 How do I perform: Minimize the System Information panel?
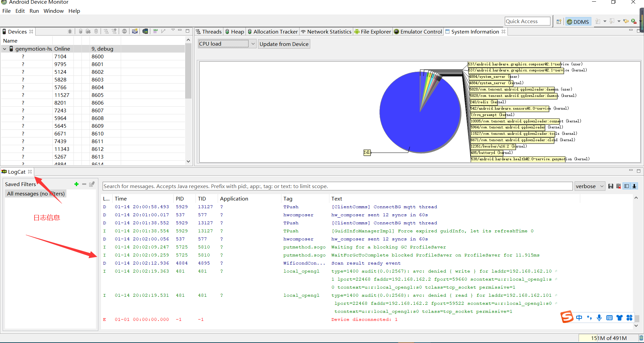(631, 30)
